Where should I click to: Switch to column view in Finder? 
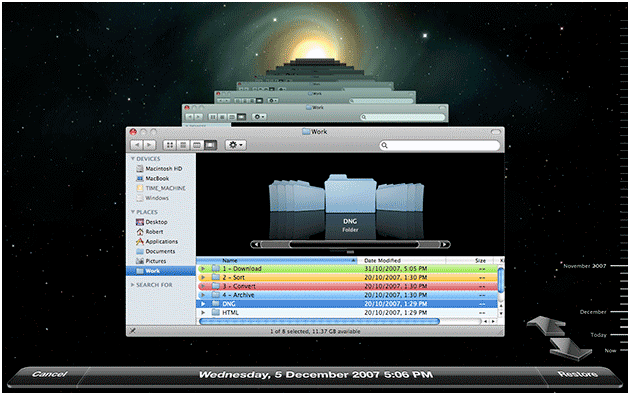pyautogui.click(x=196, y=145)
